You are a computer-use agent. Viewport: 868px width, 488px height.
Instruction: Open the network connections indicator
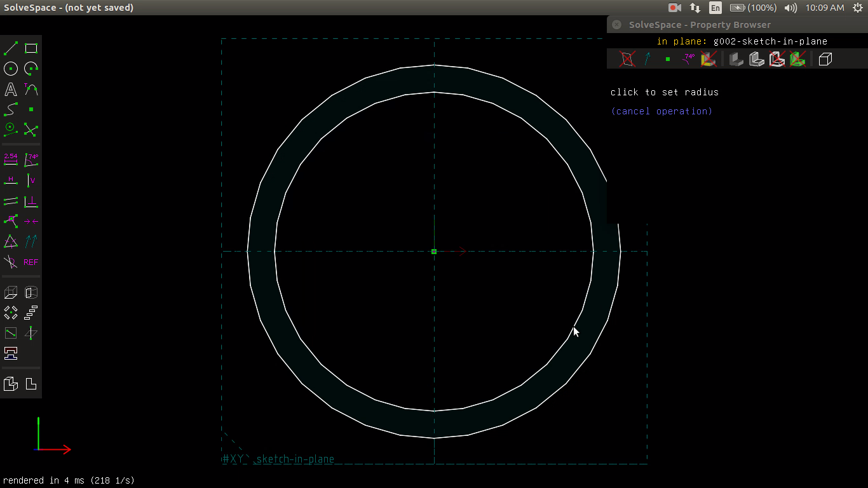point(695,8)
